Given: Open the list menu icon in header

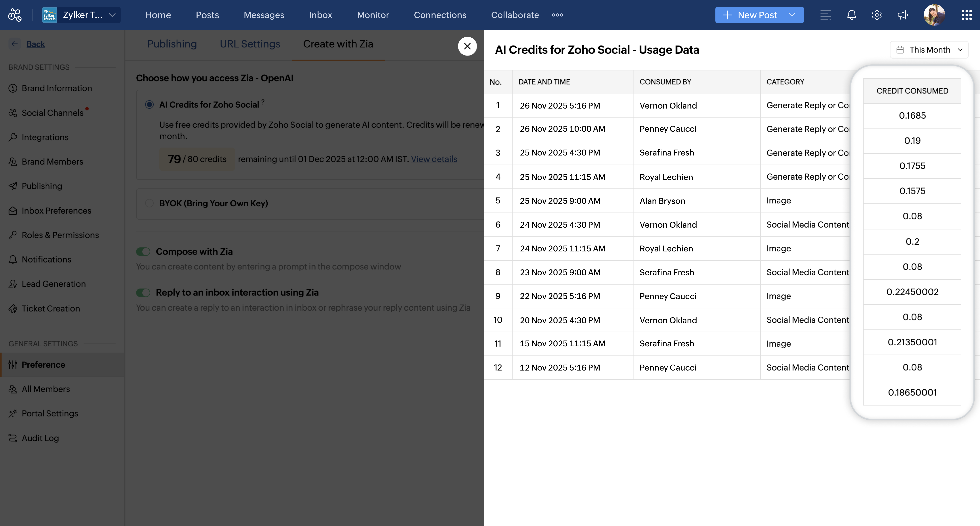Looking at the screenshot, I should click(x=825, y=15).
